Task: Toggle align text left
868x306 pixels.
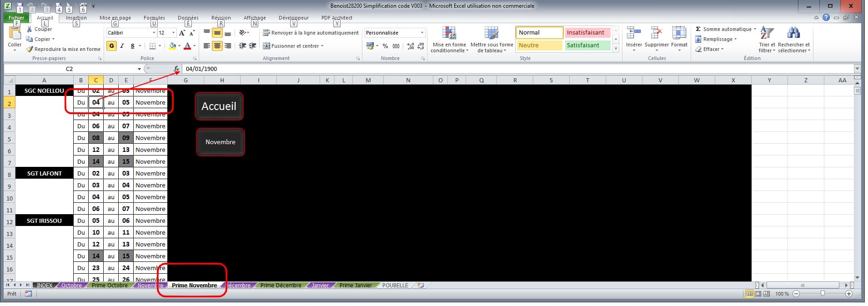Action: click(207, 46)
